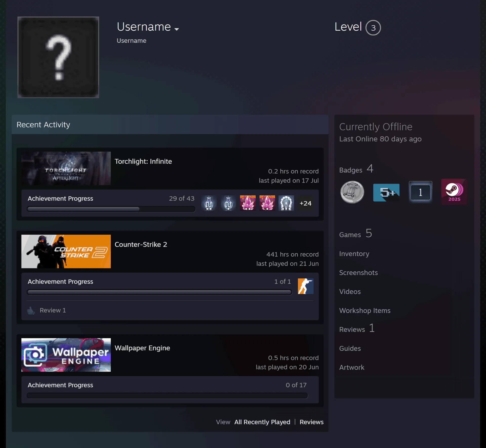Click the first pink crystal achievement icon
This screenshot has height=448, width=486.
248,203
